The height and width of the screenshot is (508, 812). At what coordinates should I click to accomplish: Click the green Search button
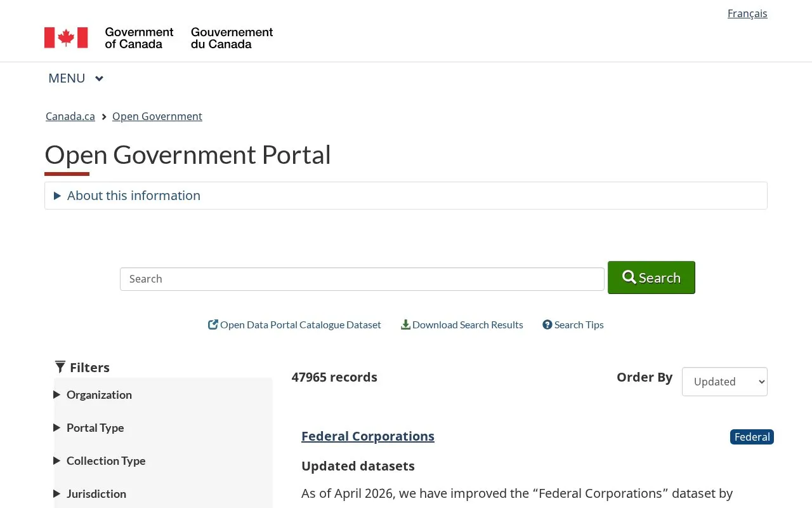[x=652, y=277]
